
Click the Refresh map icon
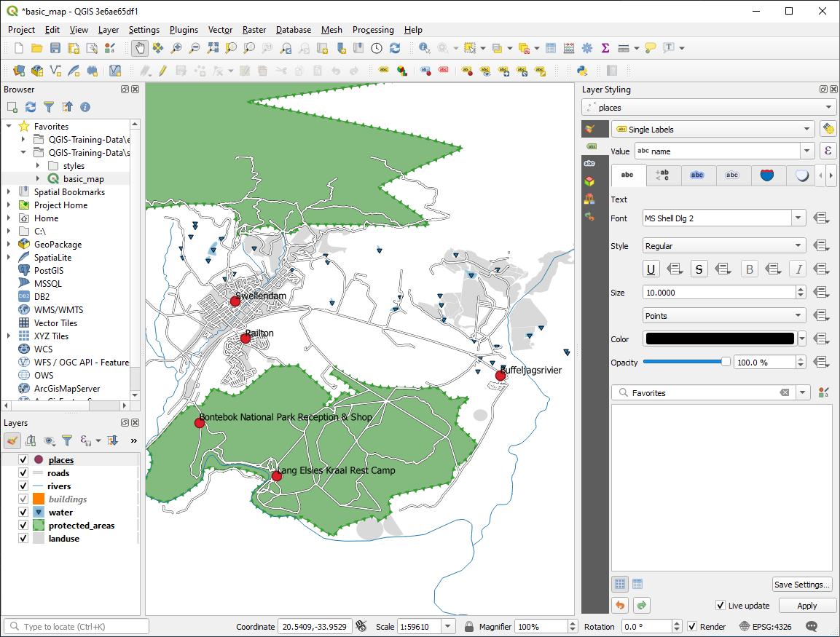(395, 48)
